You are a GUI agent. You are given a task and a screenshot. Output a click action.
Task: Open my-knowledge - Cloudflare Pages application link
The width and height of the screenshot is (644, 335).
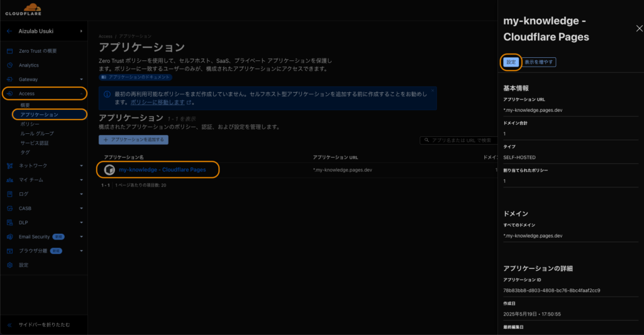tap(162, 170)
